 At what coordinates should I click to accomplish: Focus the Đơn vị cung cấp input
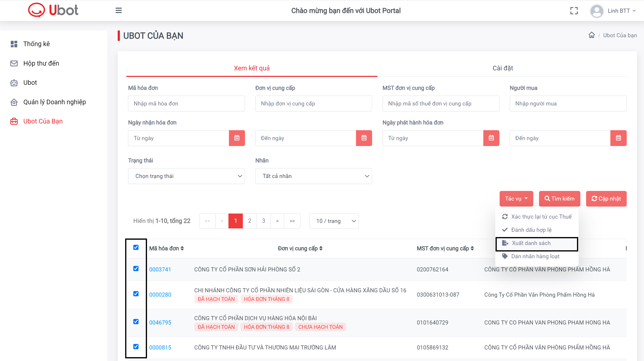(x=313, y=104)
